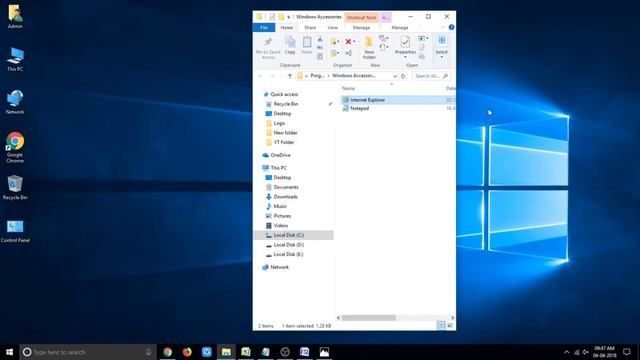
Task: Select Local Disk (D:) in sidebar
Action: click(x=289, y=245)
